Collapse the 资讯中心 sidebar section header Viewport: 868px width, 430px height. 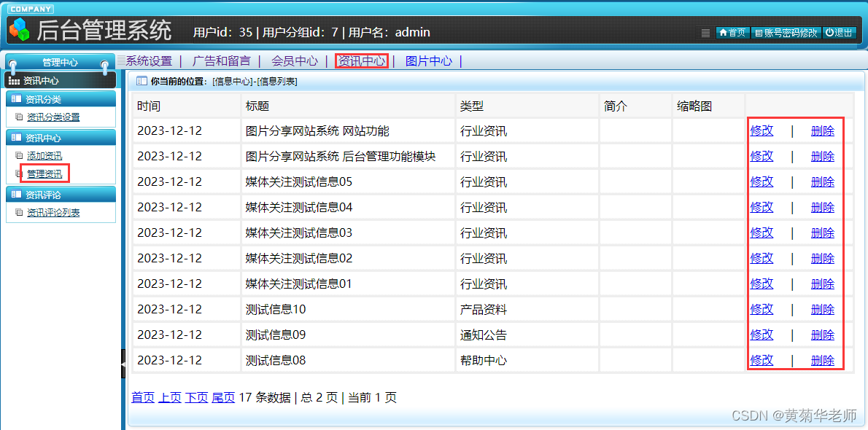61,138
